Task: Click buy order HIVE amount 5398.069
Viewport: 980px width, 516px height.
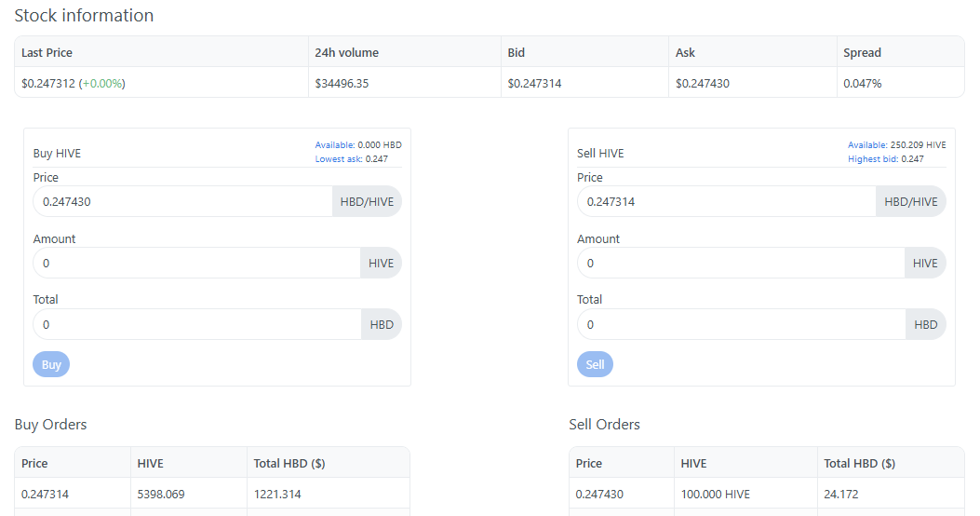Action: (161, 494)
